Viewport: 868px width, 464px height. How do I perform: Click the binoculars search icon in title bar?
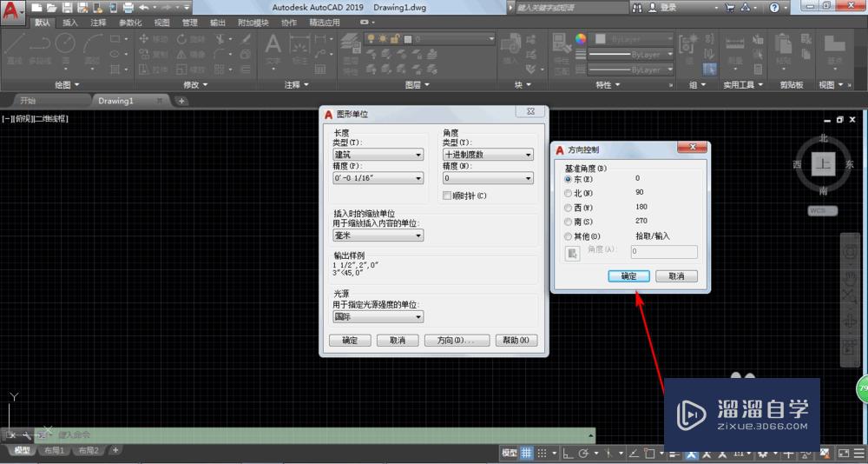(638, 8)
